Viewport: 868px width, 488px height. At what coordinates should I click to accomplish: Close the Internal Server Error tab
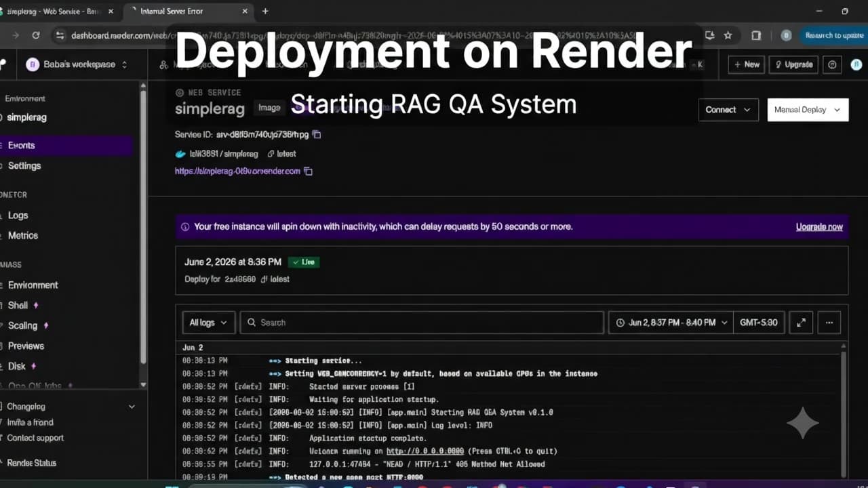point(245,11)
